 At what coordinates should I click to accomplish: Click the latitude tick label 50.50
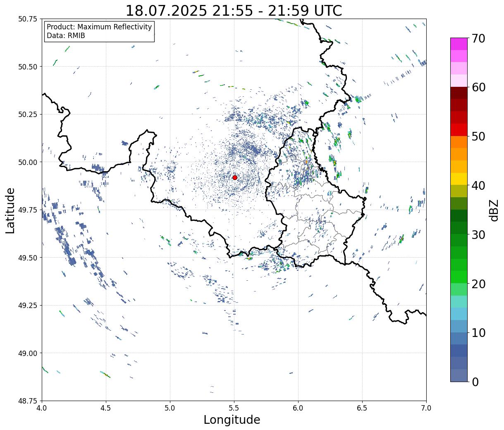coord(28,67)
